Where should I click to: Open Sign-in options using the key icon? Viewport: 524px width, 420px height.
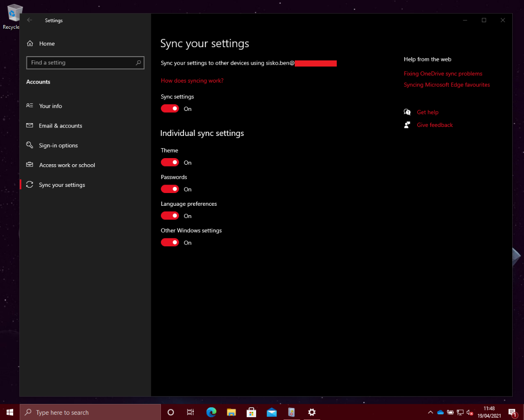pyautogui.click(x=29, y=145)
